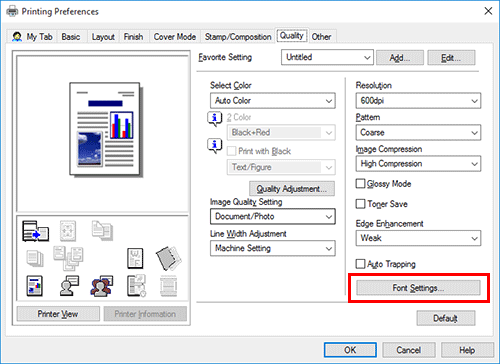
Task: Click the watermark page icon with W
Action: pos(135,258)
